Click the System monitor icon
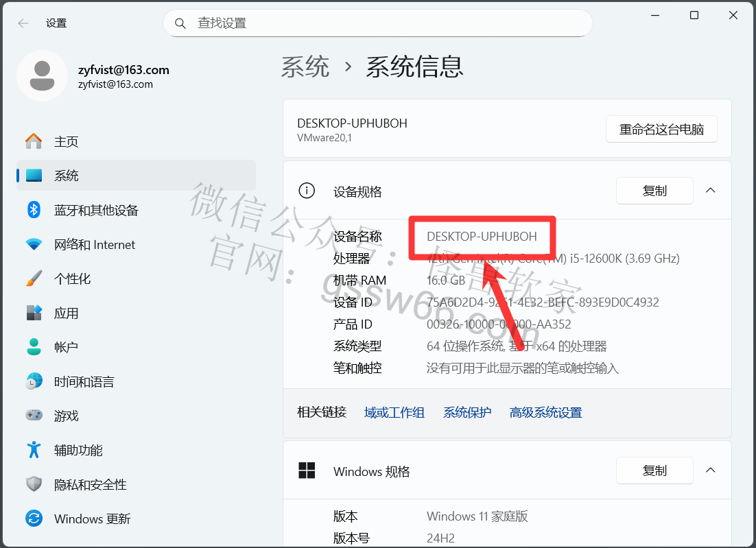This screenshot has height=548, width=756. [34, 176]
